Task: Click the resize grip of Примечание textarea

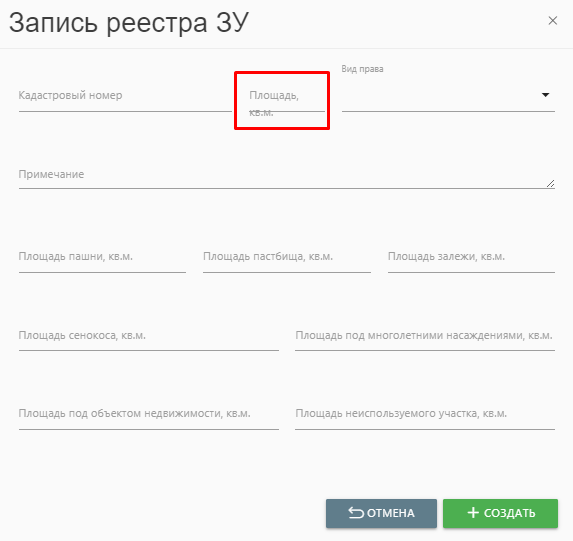Action: pyautogui.click(x=550, y=184)
